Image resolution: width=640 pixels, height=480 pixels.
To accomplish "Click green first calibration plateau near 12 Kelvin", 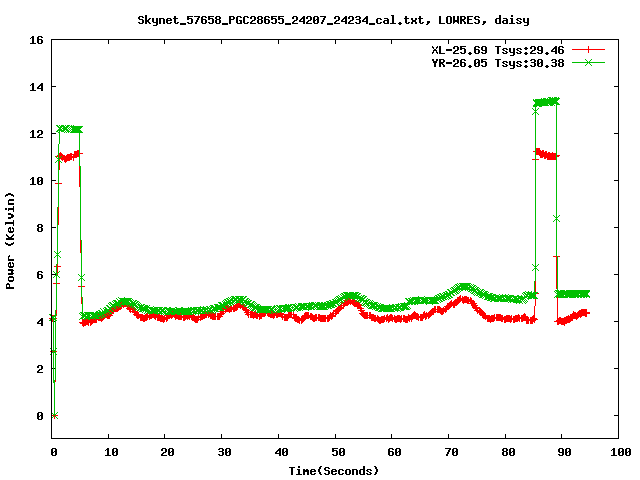I will pos(69,129).
